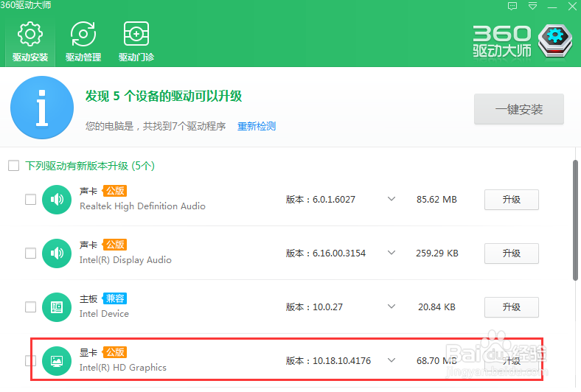Screen dimensions: 581x392
Task: Click the vertical scrollbar thumb
Action: 575,220
